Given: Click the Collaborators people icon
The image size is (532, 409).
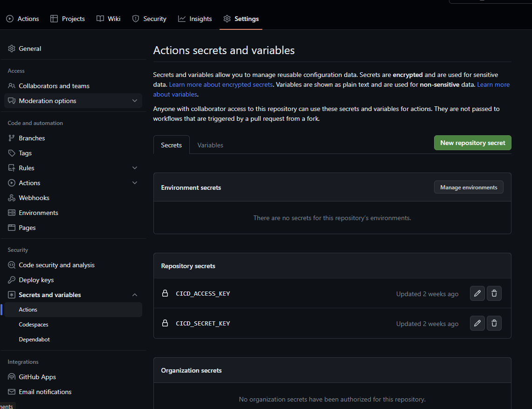Looking at the screenshot, I should pyautogui.click(x=12, y=86).
